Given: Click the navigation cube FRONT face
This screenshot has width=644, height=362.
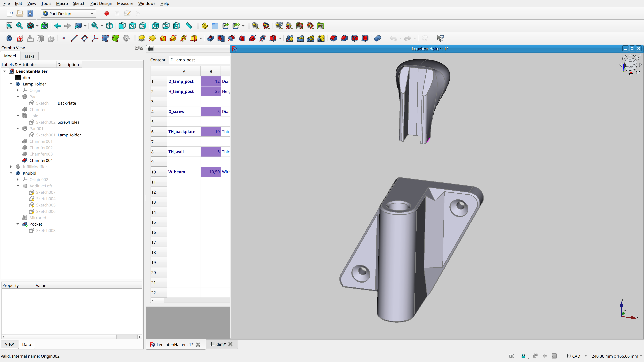Looking at the screenshot, I should coord(629,67).
